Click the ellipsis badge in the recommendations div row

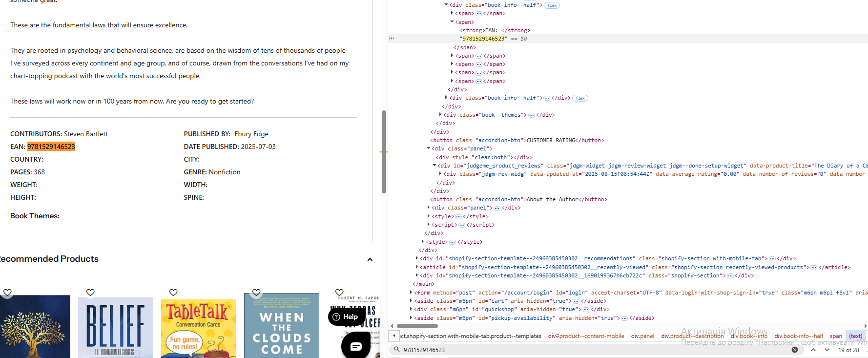772,259
